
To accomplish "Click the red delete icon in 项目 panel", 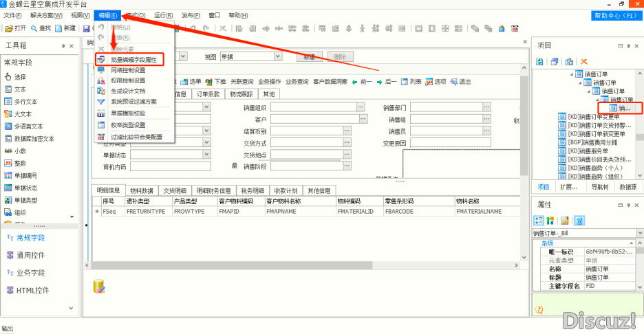I will point(584,62).
